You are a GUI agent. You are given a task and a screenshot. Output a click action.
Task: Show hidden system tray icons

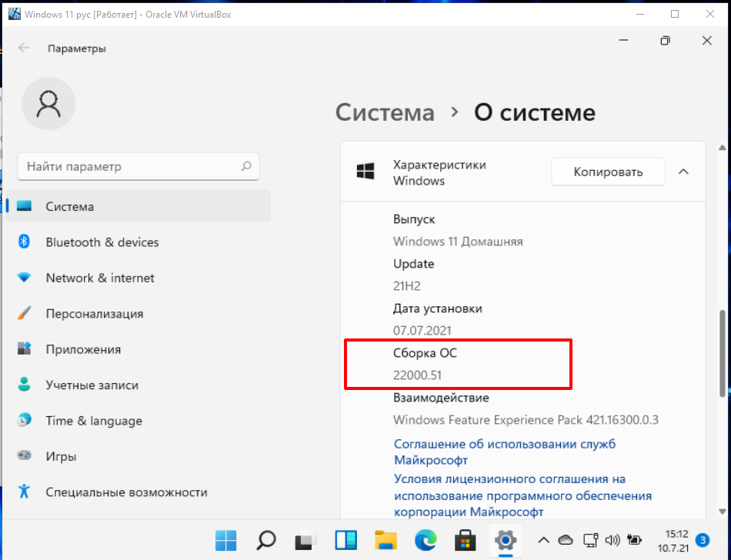pyautogui.click(x=544, y=540)
